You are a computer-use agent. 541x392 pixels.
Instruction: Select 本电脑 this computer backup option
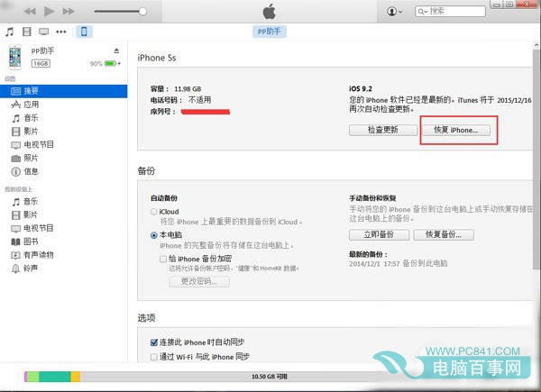click(x=154, y=235)
